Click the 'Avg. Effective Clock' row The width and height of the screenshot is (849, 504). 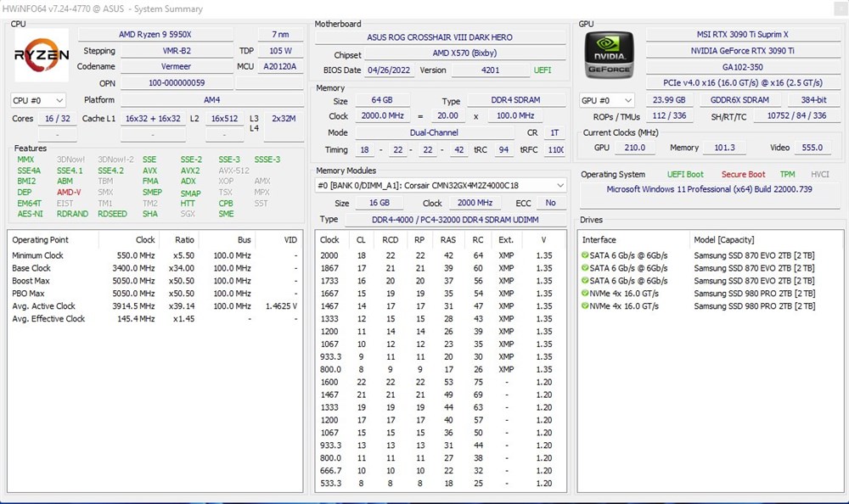[x=155, y=319]
